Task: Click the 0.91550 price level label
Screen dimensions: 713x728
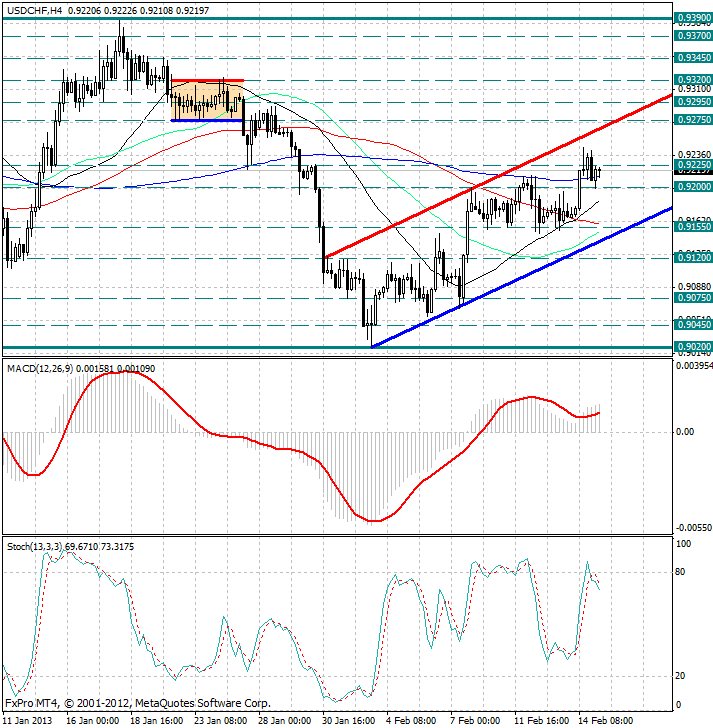Action: click(693, 227)
